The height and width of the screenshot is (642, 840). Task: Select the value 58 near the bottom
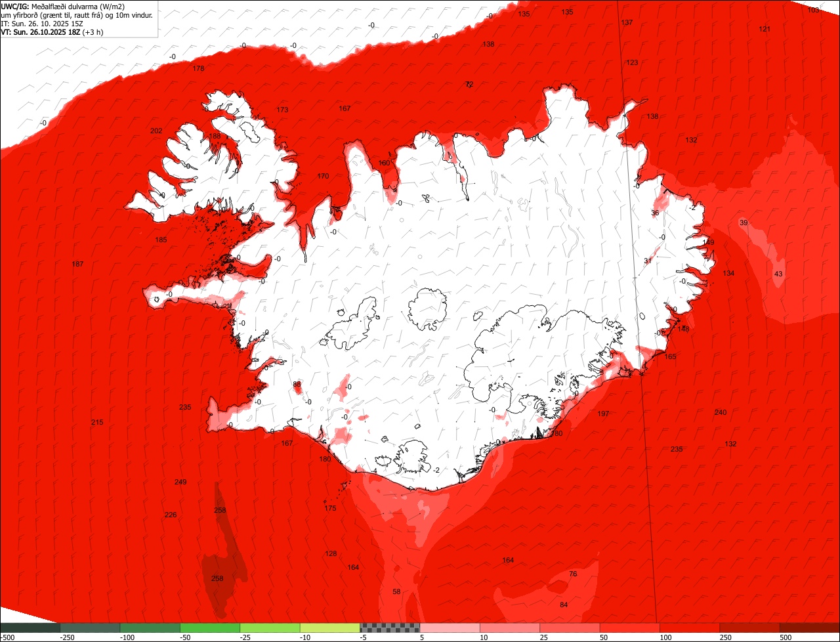click(x=396, y=591)
